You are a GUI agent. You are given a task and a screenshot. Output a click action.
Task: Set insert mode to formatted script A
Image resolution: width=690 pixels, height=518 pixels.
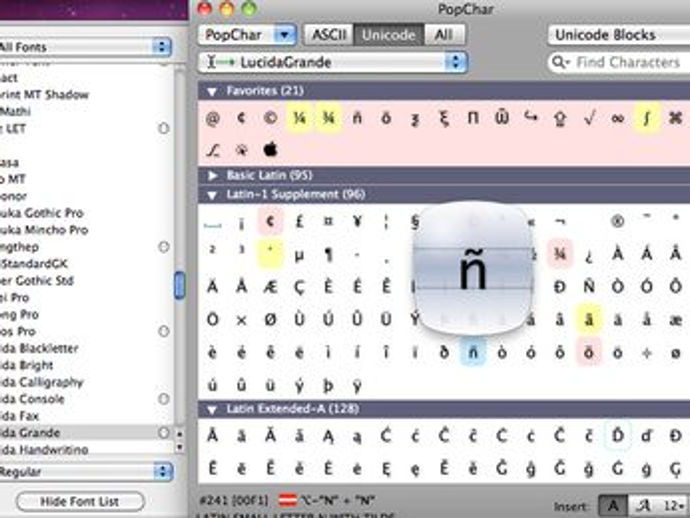pos(644,506)
